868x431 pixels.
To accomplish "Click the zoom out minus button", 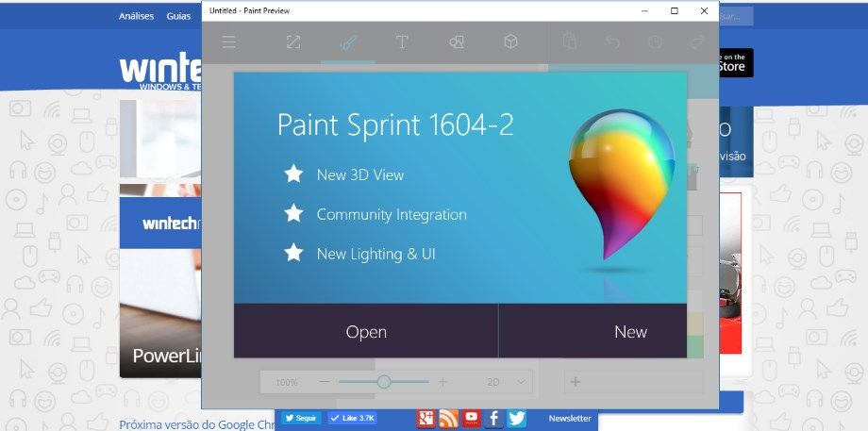I will (x=325, y=382).
